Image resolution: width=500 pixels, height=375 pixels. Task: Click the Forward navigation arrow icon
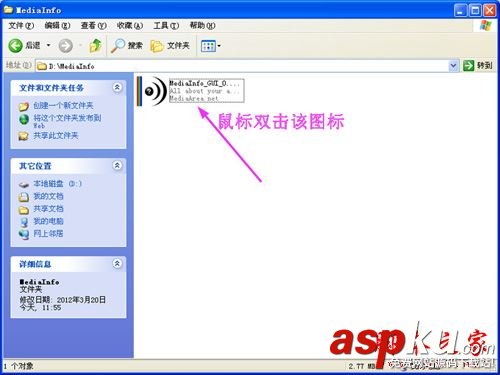click(65, 46)
